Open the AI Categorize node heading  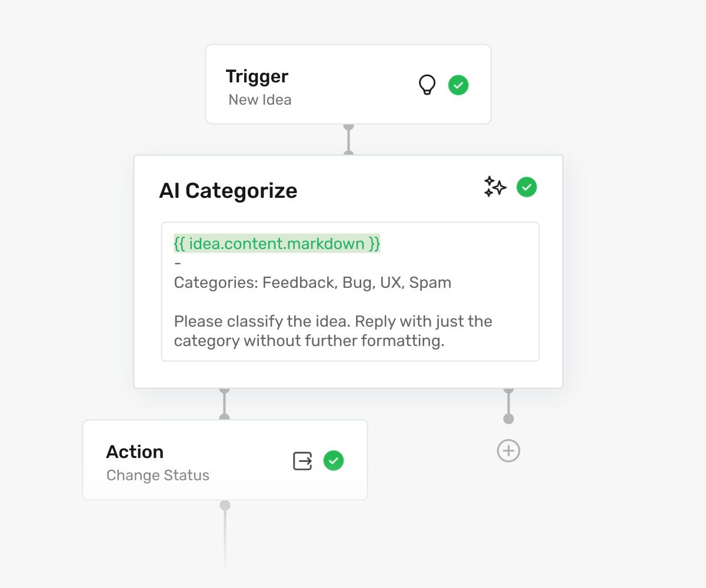click(x=228, y=191)
